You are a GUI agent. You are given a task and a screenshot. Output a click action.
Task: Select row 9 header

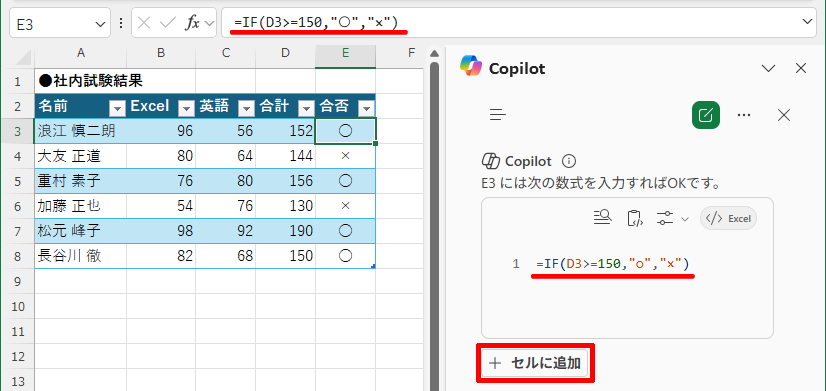click(17, 282)
